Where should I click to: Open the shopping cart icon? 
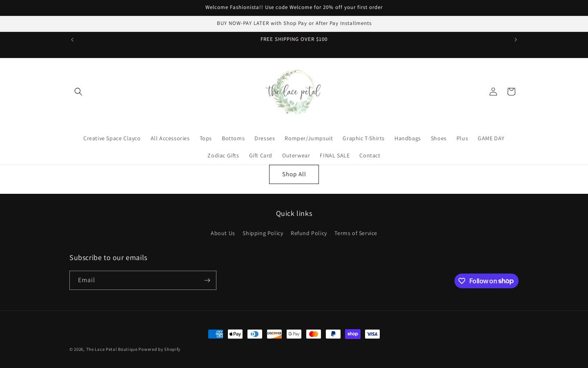(511, 92)
